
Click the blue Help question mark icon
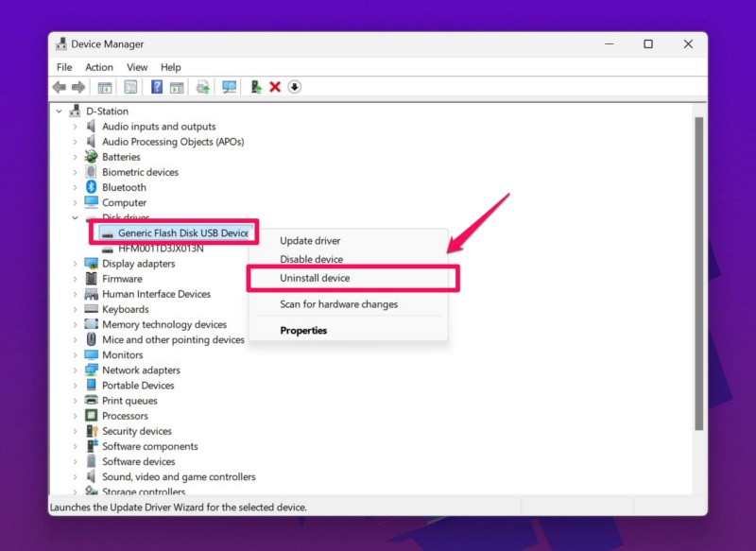click(x=157, y=87)
